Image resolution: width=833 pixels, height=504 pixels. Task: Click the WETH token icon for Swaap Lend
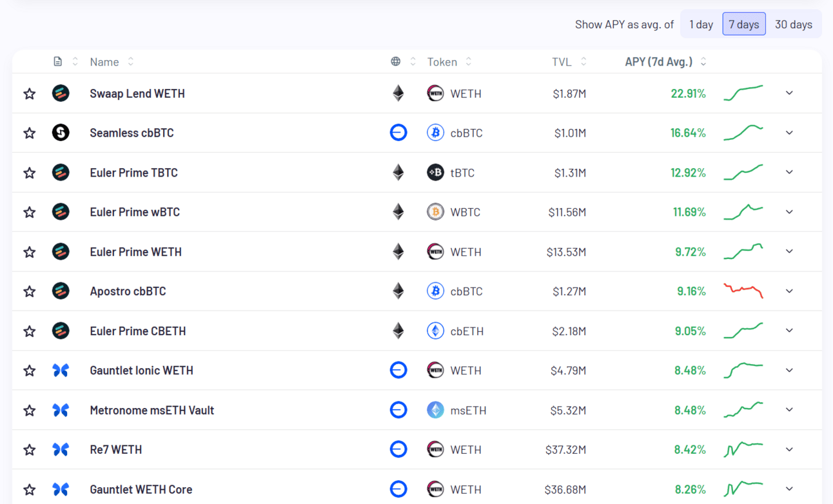pyautogui.click(x=435, y=93)
